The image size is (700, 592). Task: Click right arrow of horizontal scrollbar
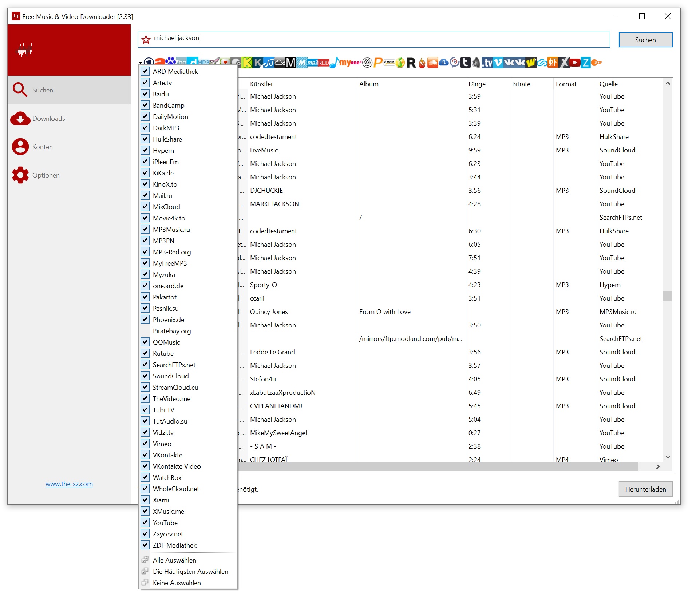point(658,466)
